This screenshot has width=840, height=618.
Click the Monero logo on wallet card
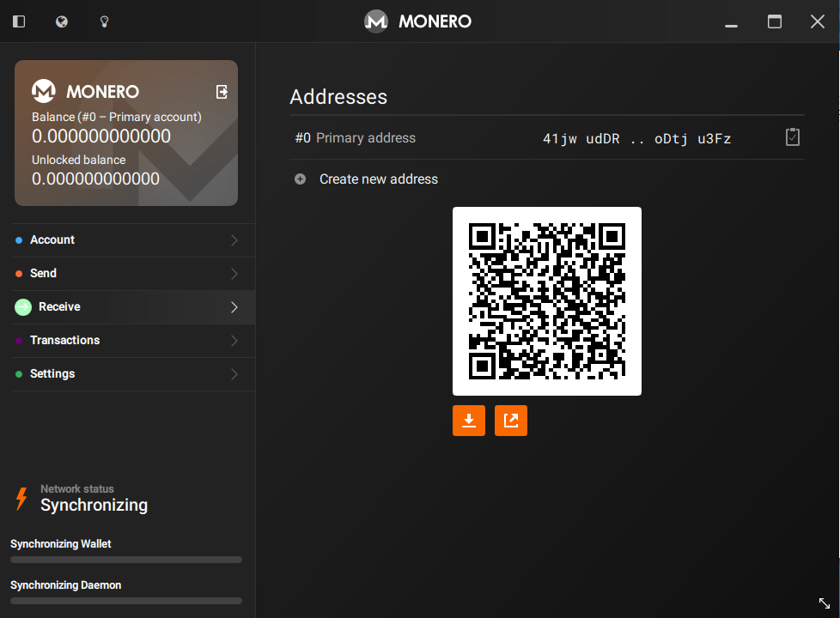(44, 91)
